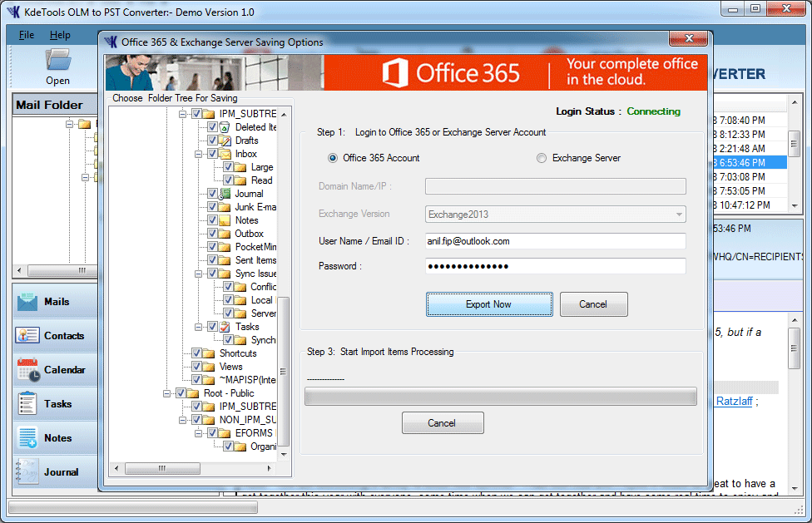This screenshot has width=812, height=523.
Task: Click the Outbox folder icon in tree
Action: point(225,234)
